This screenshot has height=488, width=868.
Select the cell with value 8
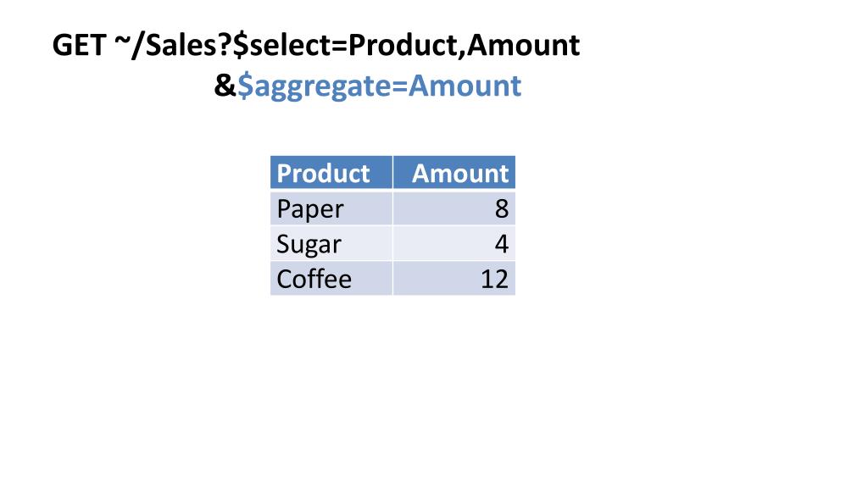(x=454, y=208)
